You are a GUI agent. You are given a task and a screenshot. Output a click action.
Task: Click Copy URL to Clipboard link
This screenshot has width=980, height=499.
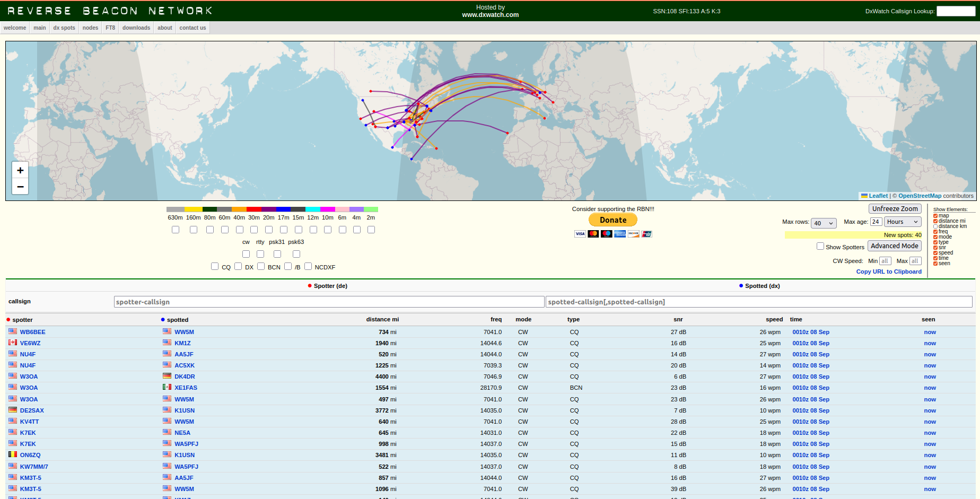889,272
